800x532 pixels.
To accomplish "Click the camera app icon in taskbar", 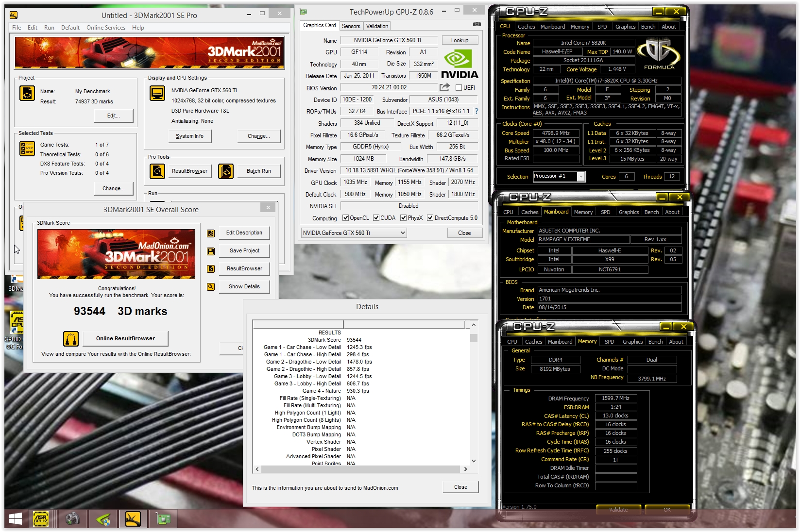I will [x=72, y=519].
